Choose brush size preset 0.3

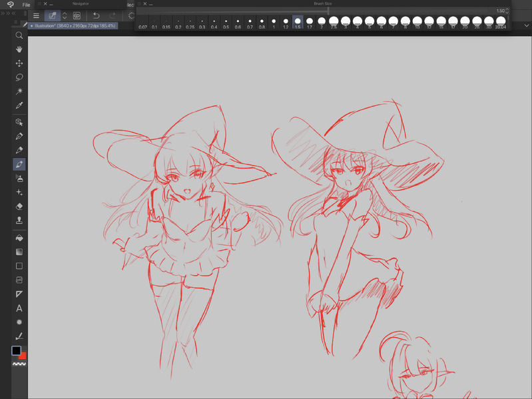(202, 23)
